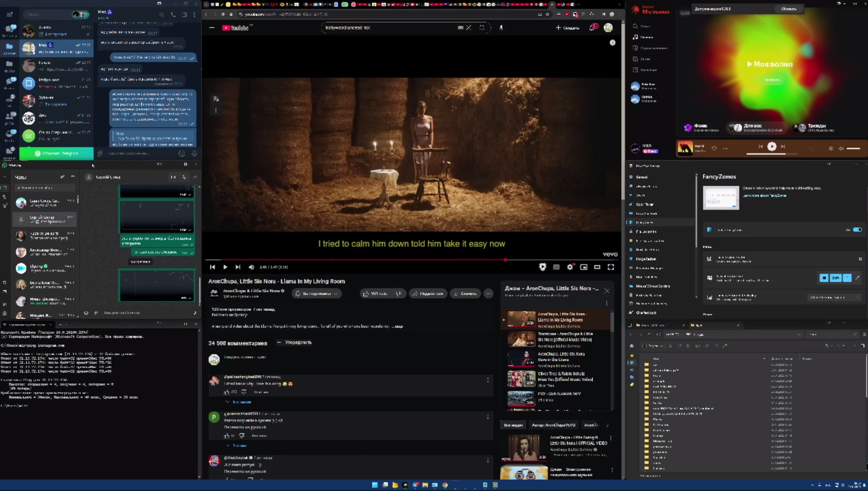Toggle Enable FancyZones switch off
This screenshot has width=868, height=491.
(857, 230)
